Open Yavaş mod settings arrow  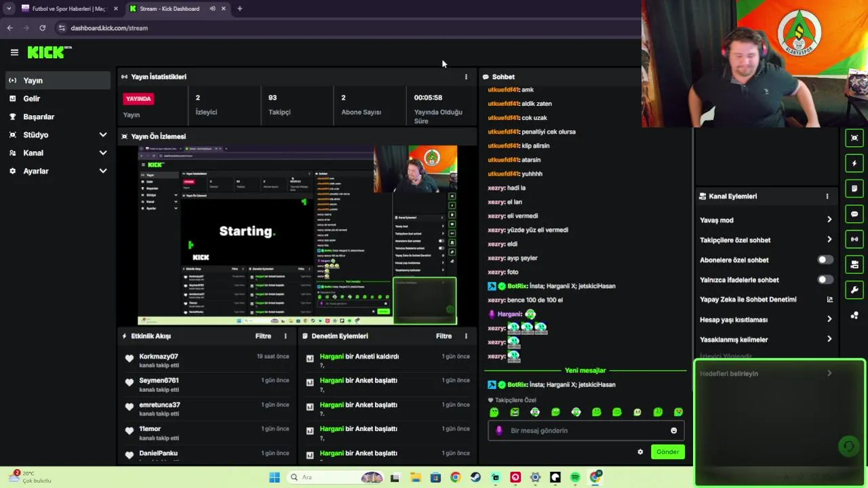829,220
